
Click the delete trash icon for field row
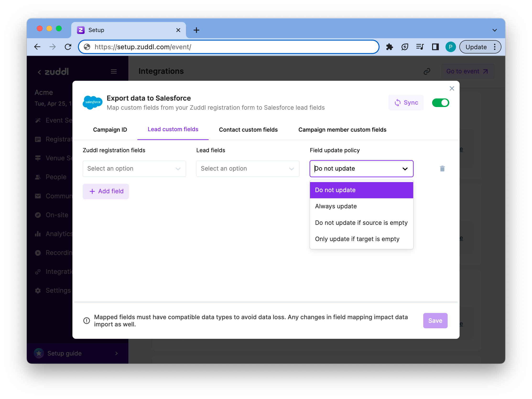click(442, 168)
